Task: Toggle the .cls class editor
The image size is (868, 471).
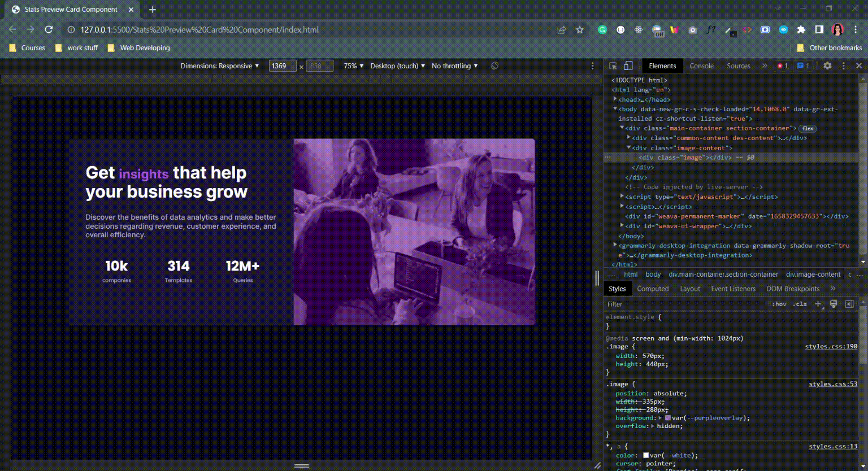Action: (800, 304)
